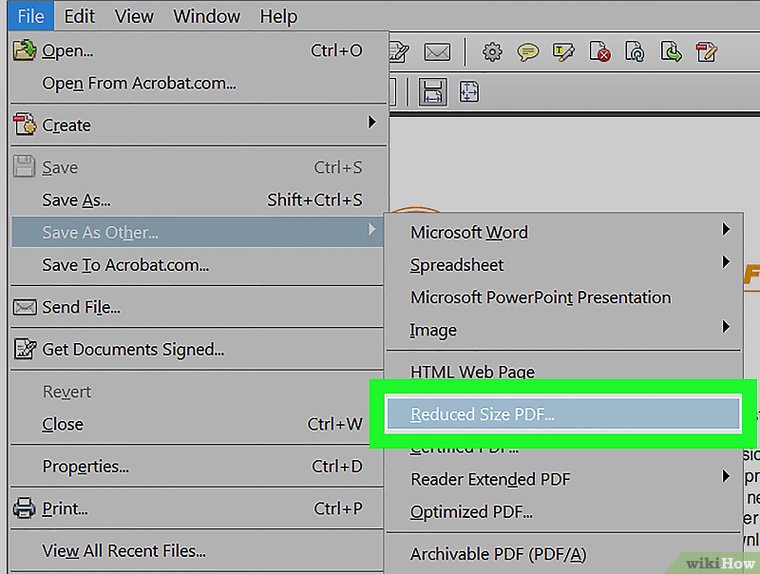Click the email envelope icon in toolbar
760x574 pixels.
(x=437, y=52)
